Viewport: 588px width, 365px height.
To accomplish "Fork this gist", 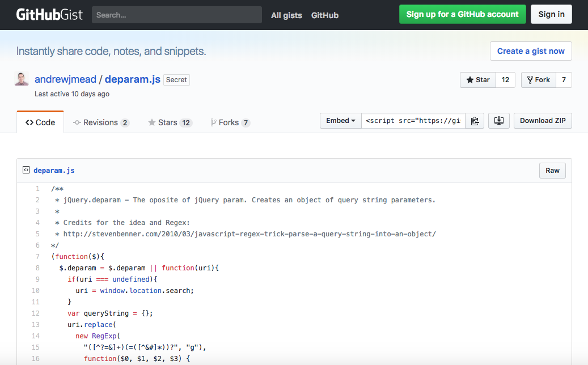I will pyautogui.click(x=538, y=80).
